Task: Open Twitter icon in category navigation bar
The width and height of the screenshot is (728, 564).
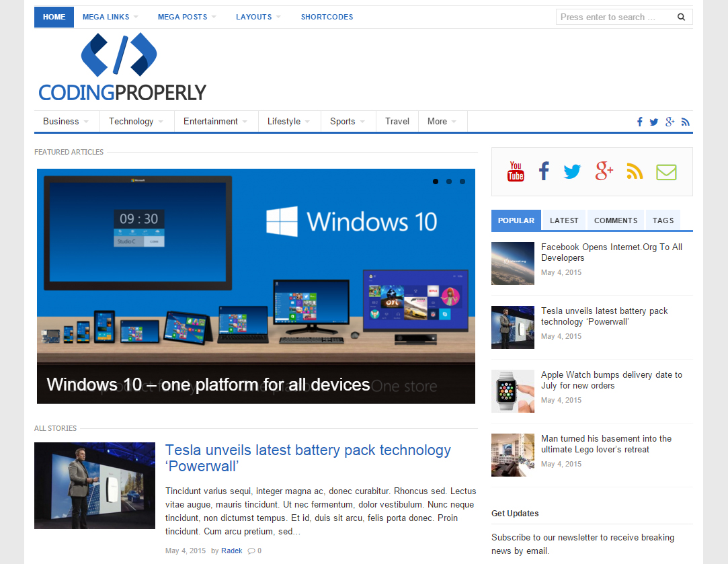Action: [653, 122]
